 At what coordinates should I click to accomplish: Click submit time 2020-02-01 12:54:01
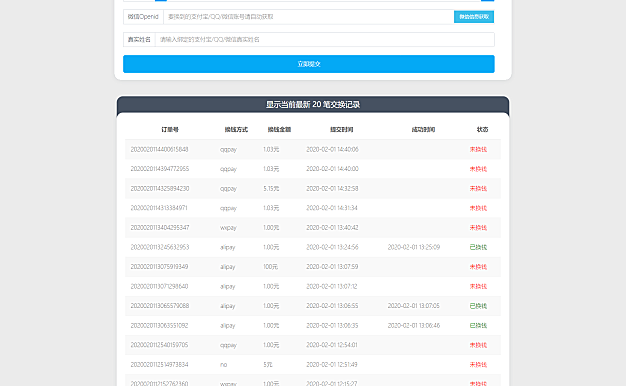click(x=332, y=345)
